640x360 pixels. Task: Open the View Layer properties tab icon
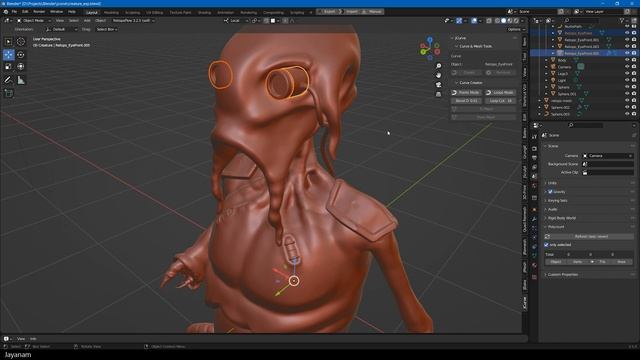534,167
